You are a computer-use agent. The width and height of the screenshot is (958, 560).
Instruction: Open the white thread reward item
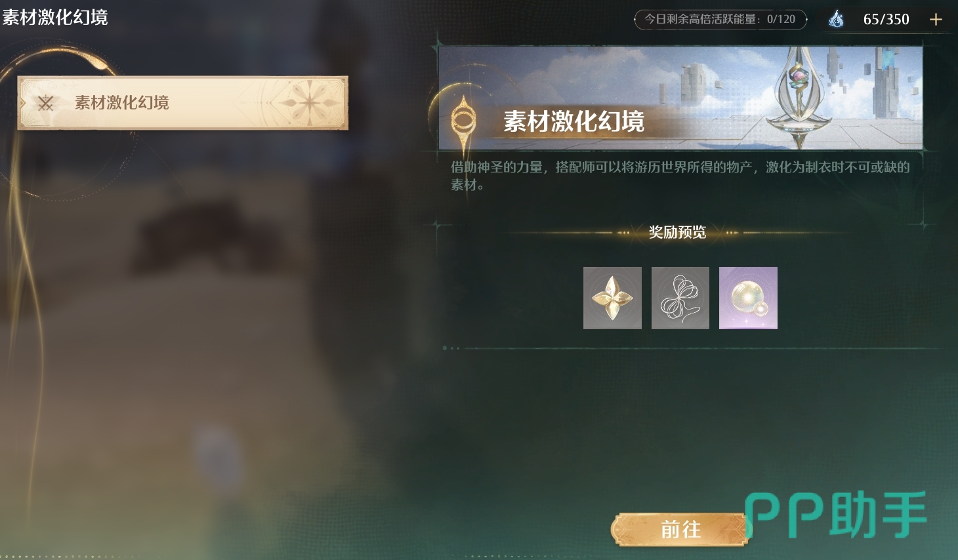tap(680, 298)
